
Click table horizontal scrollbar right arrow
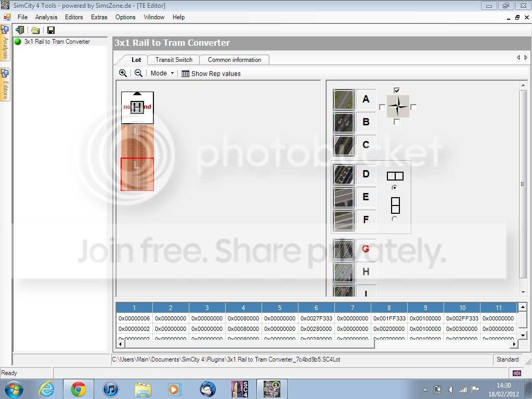click(514, 344)
